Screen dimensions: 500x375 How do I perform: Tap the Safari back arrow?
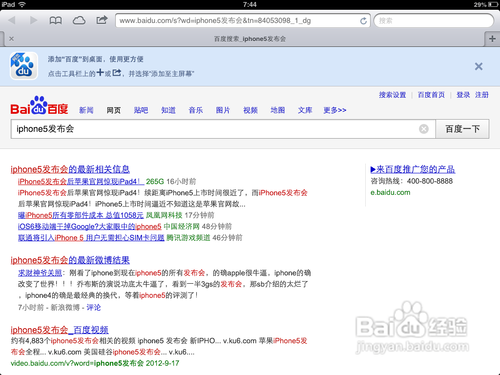point(12,20)
